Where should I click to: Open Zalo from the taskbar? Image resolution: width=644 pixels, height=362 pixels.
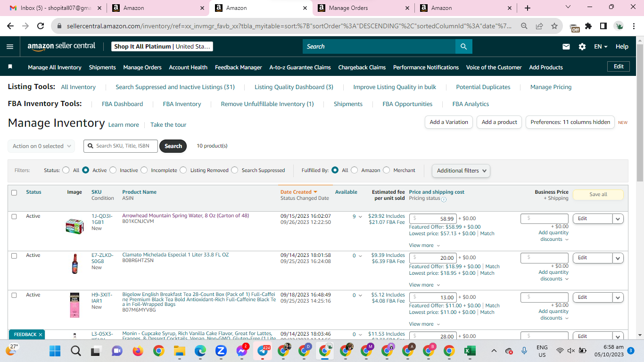(x=221, y=351)
